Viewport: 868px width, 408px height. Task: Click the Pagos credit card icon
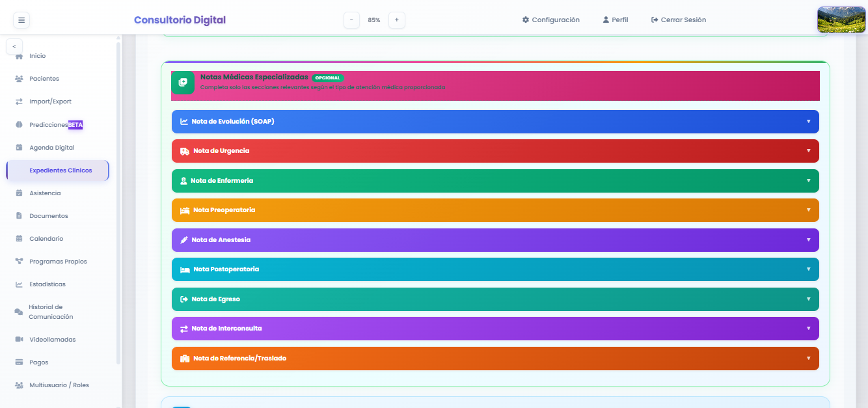19,362
